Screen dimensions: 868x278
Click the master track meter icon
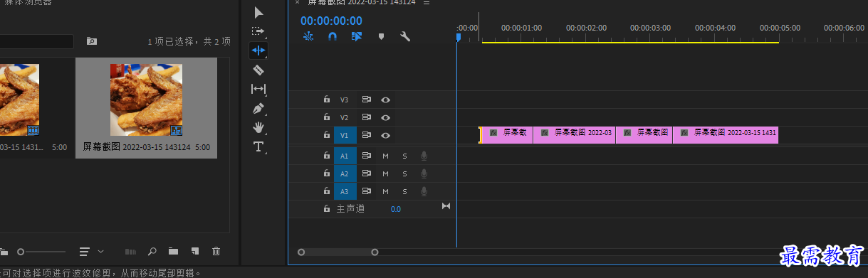446,206
